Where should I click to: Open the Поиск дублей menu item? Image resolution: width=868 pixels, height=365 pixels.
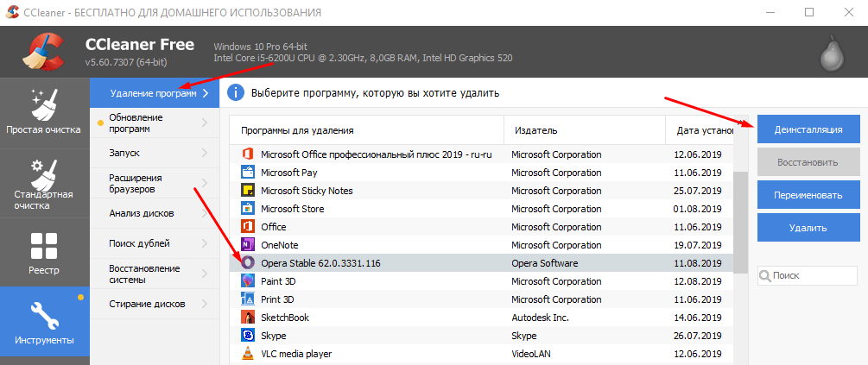coord(155,243)
